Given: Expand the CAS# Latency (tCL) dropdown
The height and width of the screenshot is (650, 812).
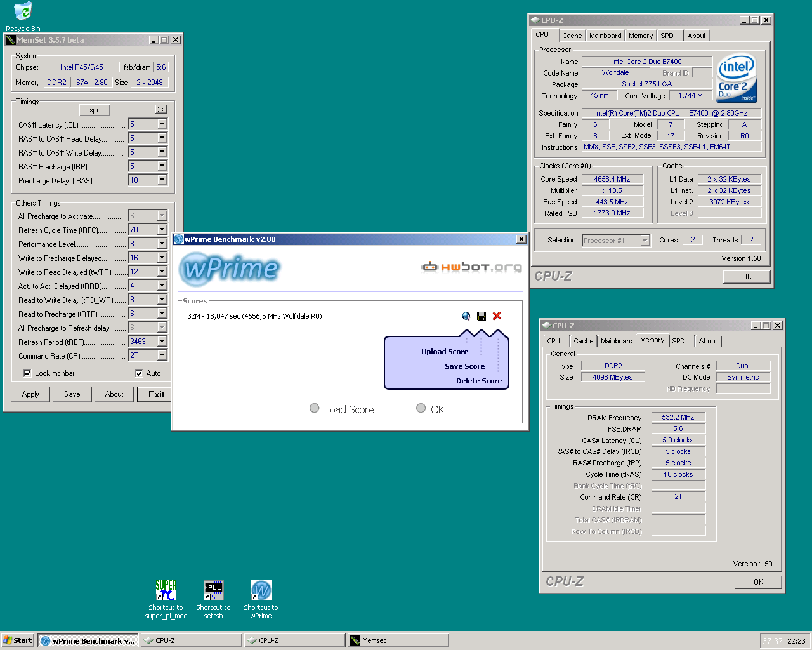Looking at the screenshot, I should point(162,124).
